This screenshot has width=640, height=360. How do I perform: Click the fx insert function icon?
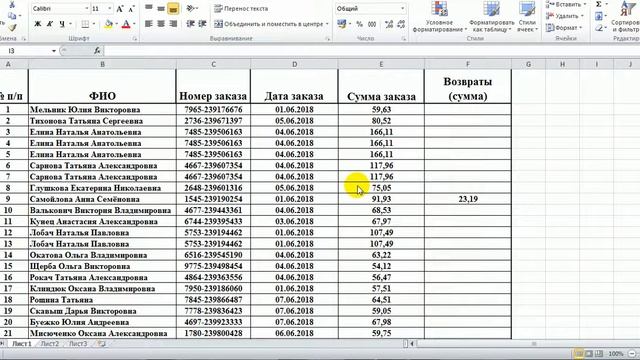[x=97, y=51]
